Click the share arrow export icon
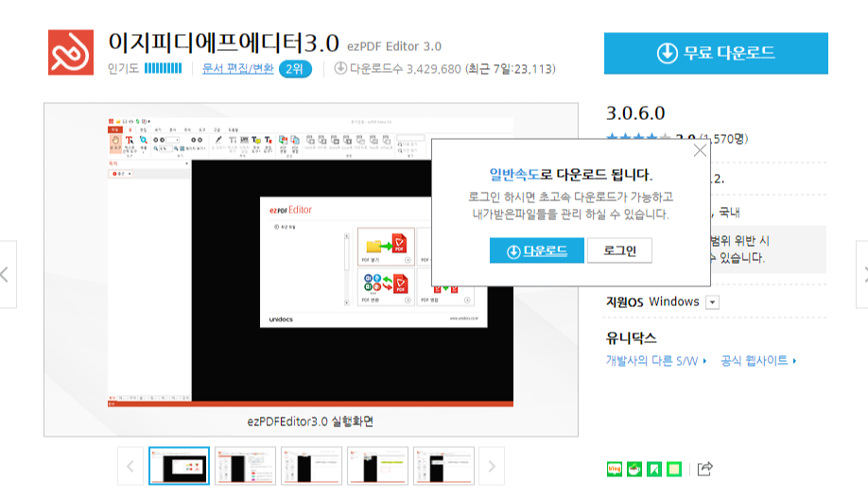The width and height of the screenshot is (868, 498). click(704, 469)
